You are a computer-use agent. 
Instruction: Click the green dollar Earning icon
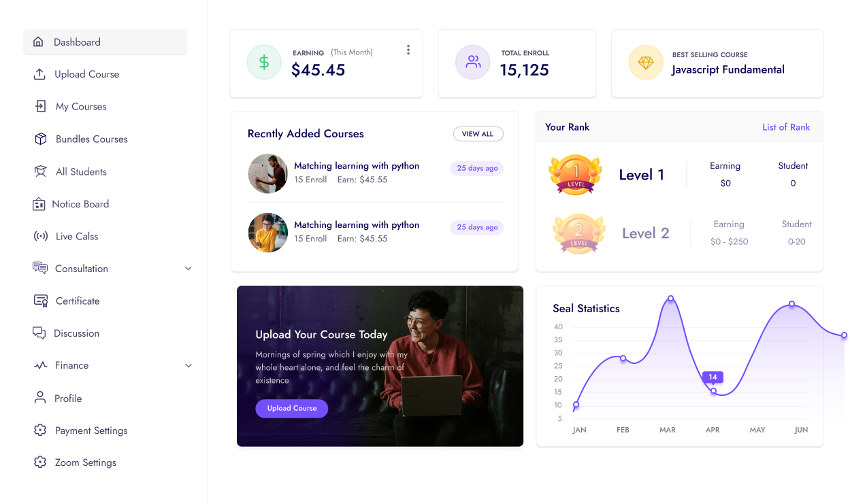[264, 63]
